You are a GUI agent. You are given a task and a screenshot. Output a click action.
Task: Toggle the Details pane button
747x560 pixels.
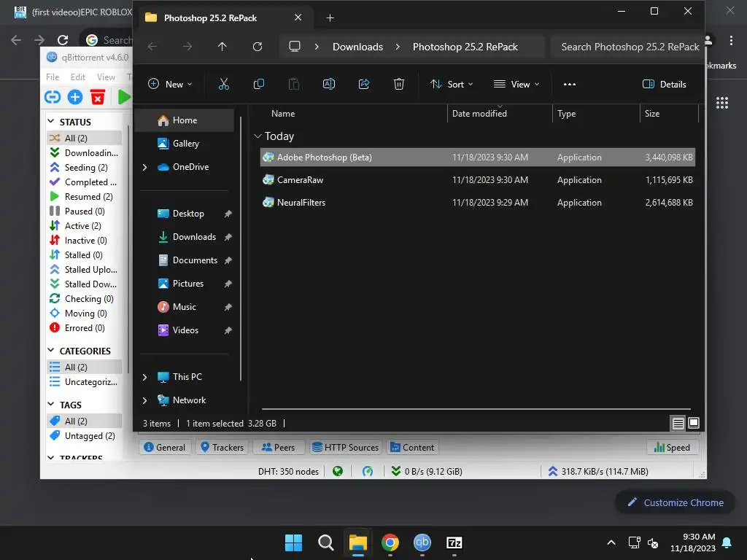pyautogui.click(x=664, y=85)
